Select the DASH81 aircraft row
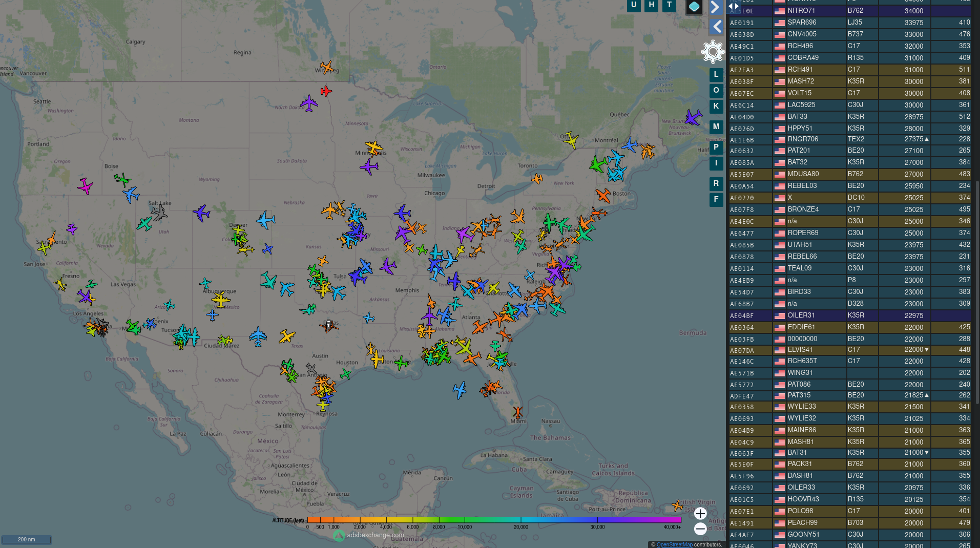Screen dimensions: 980x548 pos(850,476)
